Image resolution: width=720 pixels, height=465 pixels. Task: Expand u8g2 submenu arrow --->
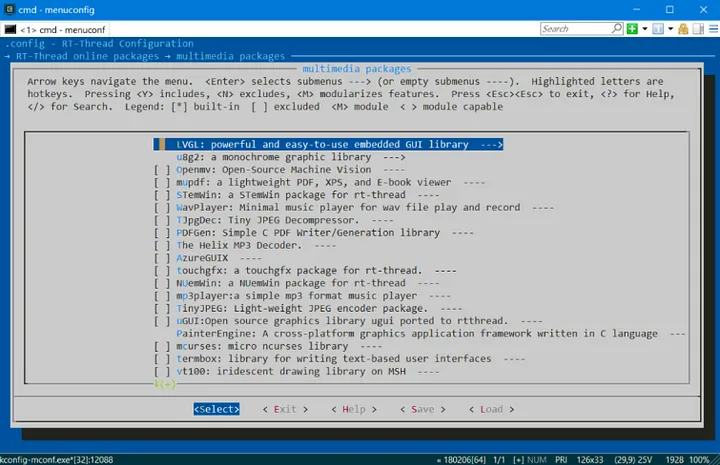394,157
